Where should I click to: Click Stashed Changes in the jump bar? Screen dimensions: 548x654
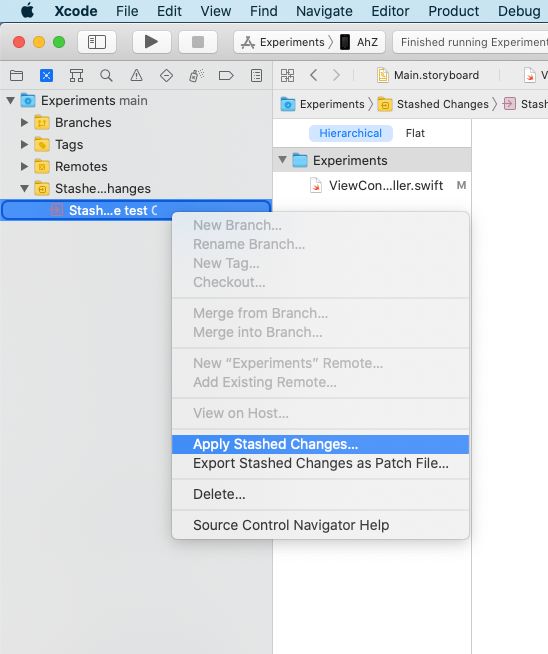(433, 104)
